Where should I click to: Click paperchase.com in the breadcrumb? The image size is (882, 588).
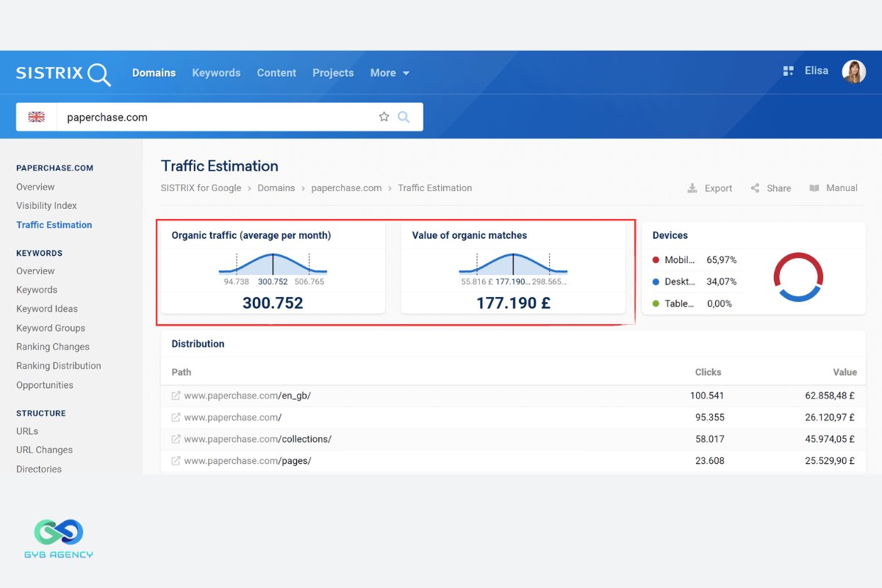[346, 188]
